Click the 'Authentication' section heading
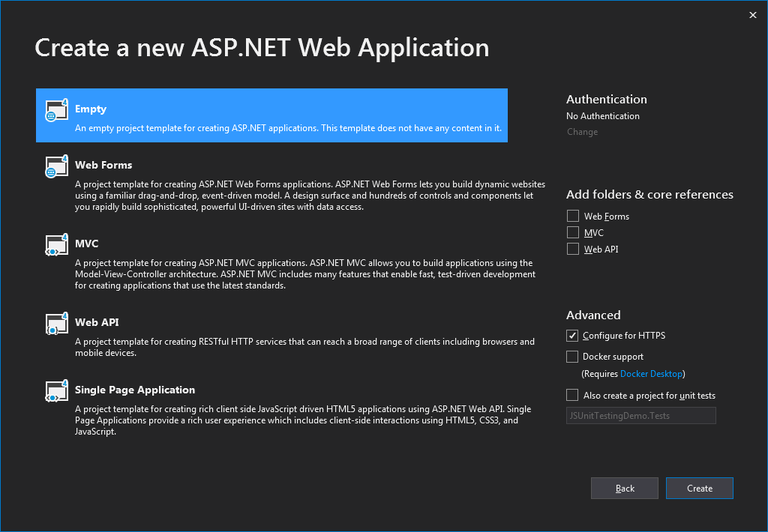 (606, 100)
